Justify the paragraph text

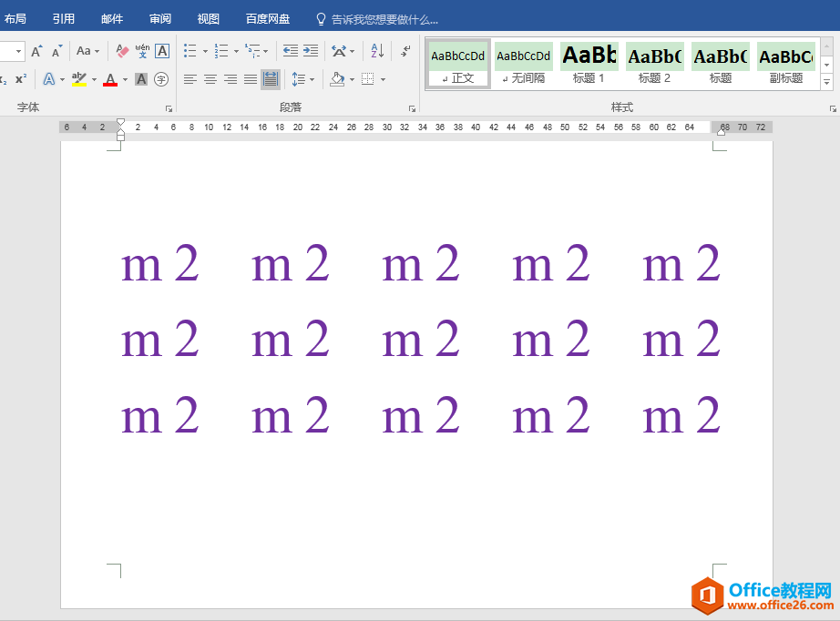tap(251, 80)
